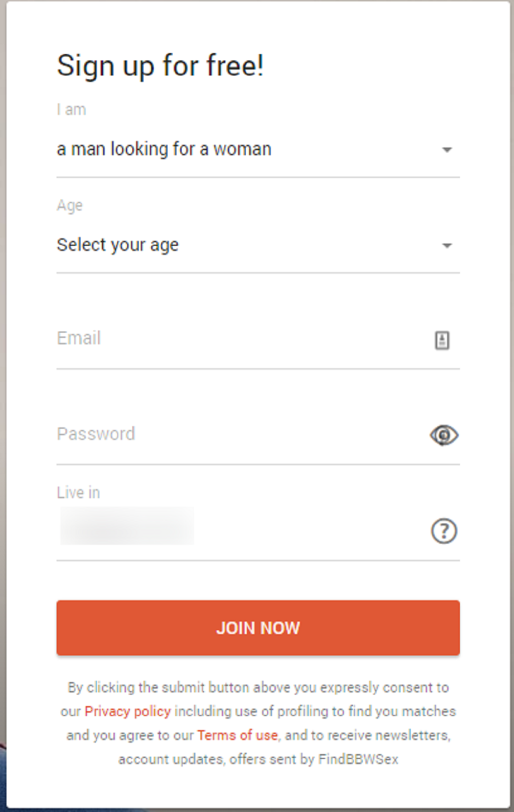Toggle password visibility eye icon
The image size is (514, 812).
pos(444,435)
